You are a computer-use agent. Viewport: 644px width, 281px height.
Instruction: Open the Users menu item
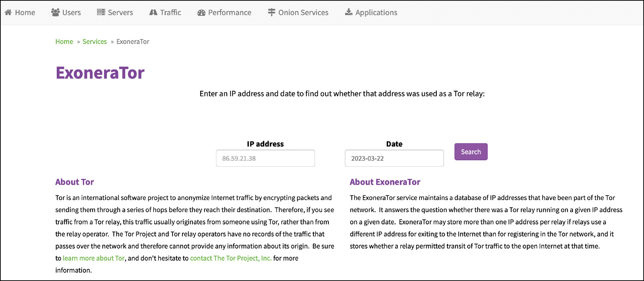pos(71,13)
